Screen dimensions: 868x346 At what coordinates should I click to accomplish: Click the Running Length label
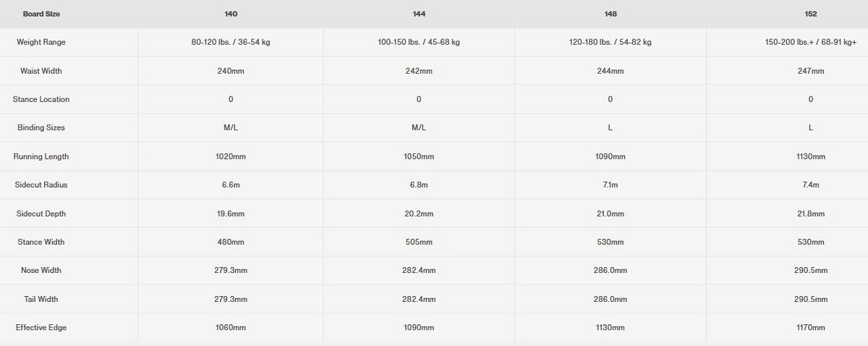click(x=41, y=156)
